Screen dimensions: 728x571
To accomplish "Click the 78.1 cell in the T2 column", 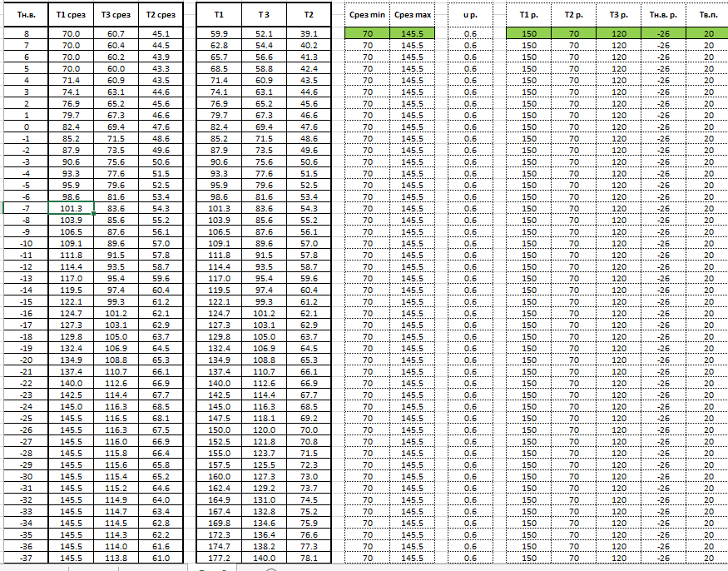I will pyautogui.click(x=309, y=558).
